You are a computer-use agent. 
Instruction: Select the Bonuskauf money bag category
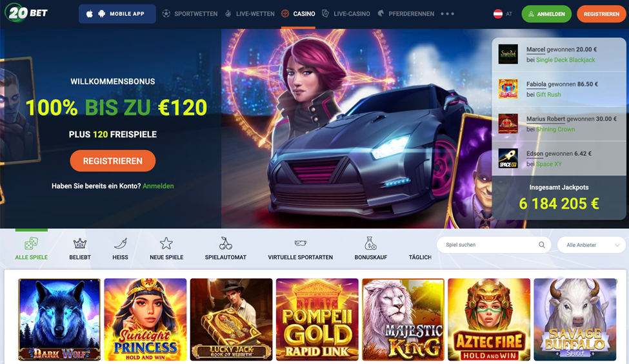(x=371, y=249)
